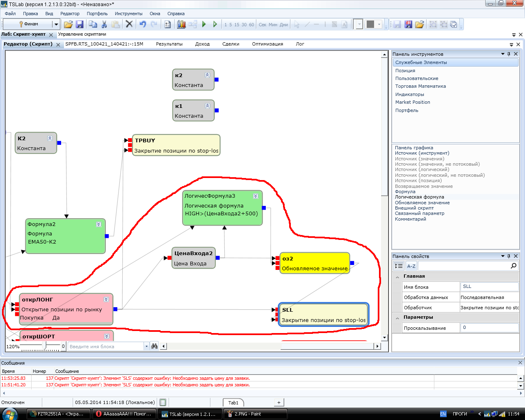Screen dimensions: 525x420
Task: Click the blue undo arrow icon
Action: 142,25
